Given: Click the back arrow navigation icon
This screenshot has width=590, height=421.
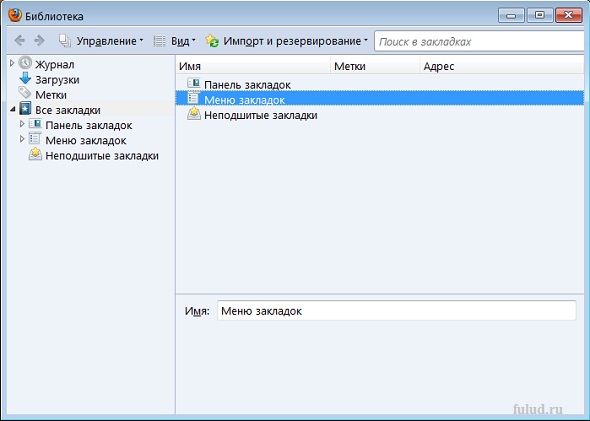Looking at the screenshot, I should coord(20,41).
